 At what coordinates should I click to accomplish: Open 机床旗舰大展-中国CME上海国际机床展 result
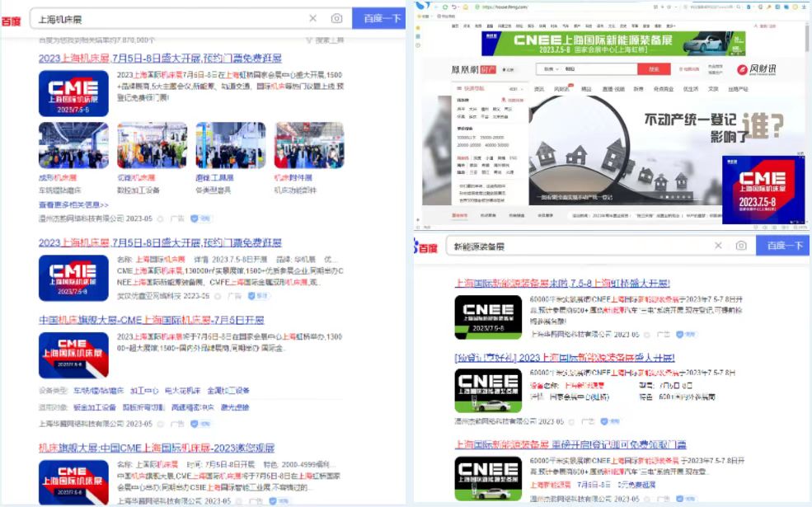157,448
